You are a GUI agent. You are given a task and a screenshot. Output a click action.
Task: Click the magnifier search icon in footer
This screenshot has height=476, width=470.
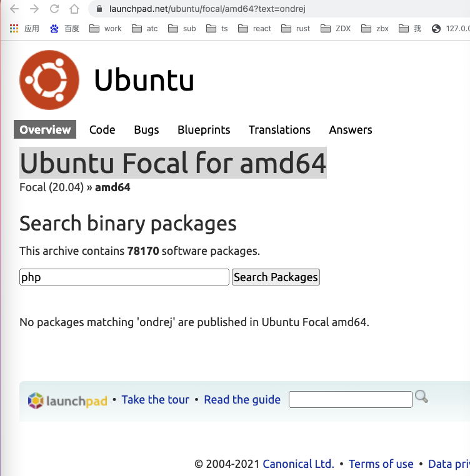421,397
